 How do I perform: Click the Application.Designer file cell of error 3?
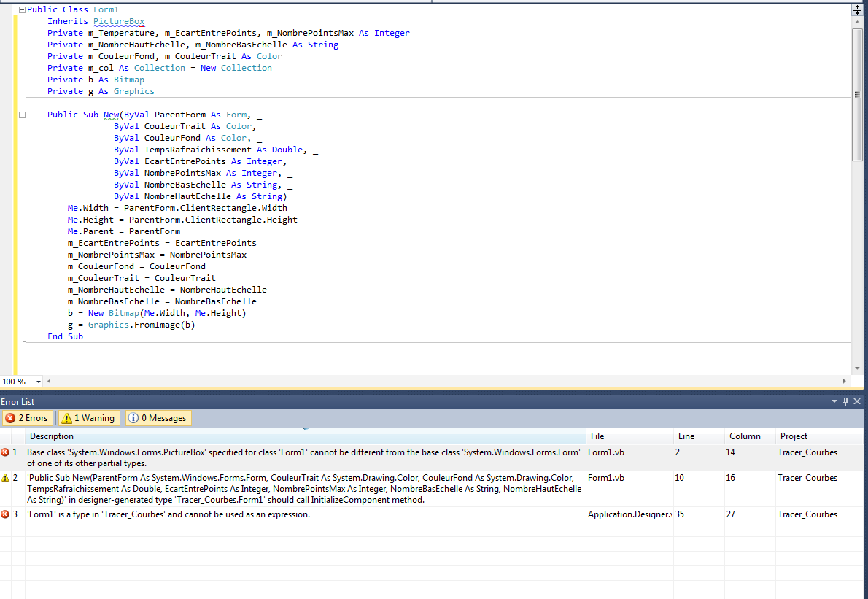[x=630, y=514]
